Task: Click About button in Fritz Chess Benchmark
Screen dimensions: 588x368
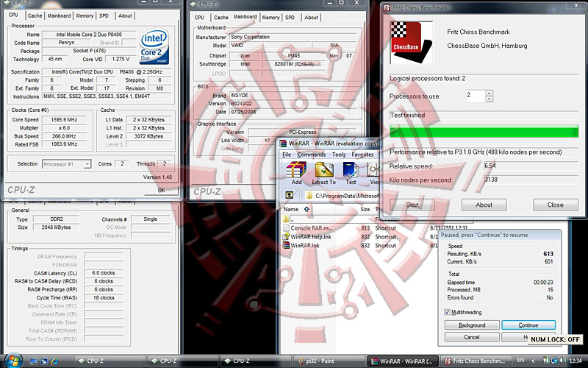Action: point(484,205)
